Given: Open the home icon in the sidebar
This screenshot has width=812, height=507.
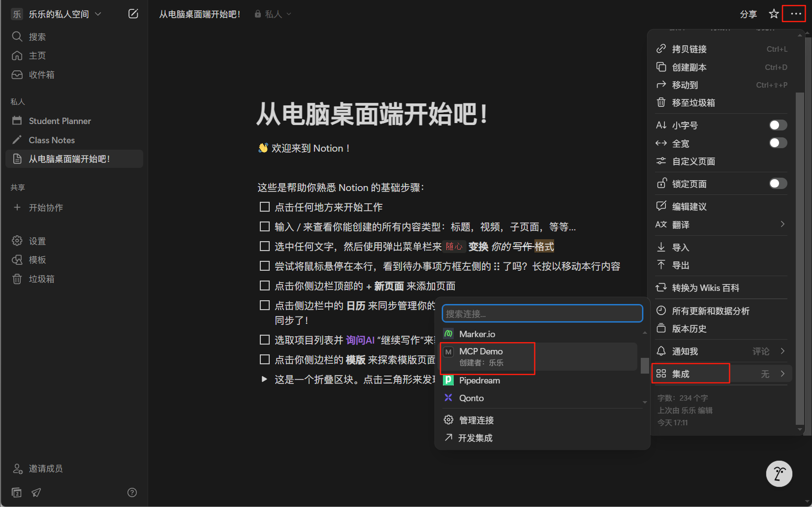Looking at the screenshot, I should click(17, 56).
